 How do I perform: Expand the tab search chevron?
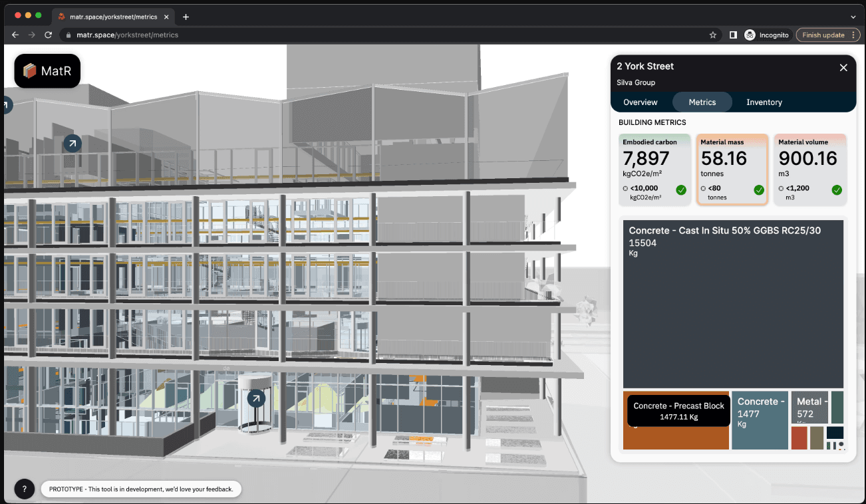[x=853, y=17]
